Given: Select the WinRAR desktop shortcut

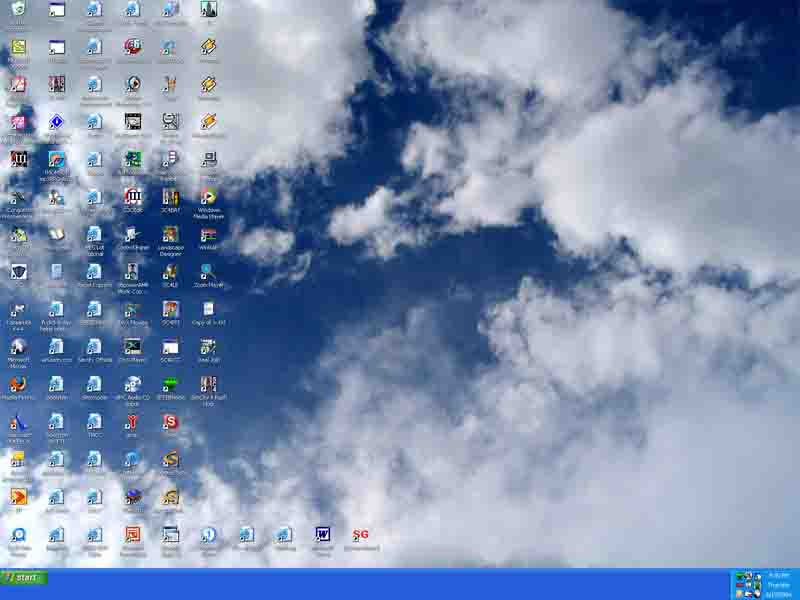Looking at the screenshot, I should 208,235.
